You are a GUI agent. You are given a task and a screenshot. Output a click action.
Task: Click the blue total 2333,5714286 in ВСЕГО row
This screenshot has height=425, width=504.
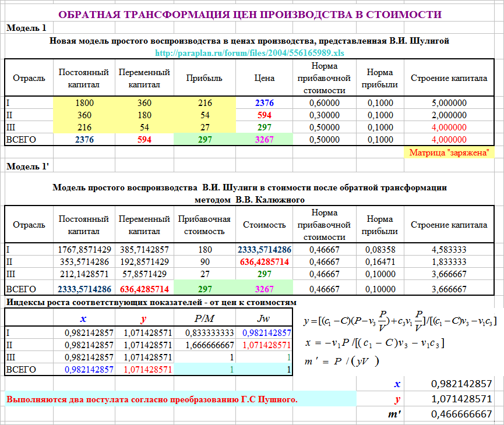[x=84, y=289]
